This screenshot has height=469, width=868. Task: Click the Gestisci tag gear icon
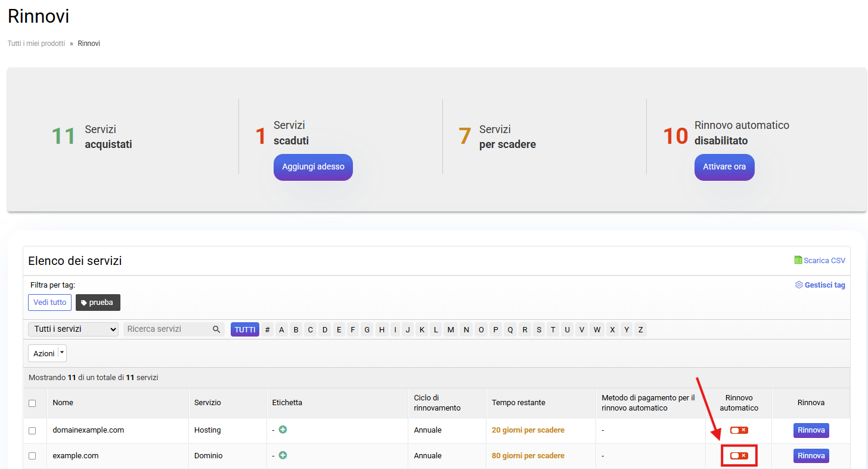pyautogui.click(x=799, y=285)
